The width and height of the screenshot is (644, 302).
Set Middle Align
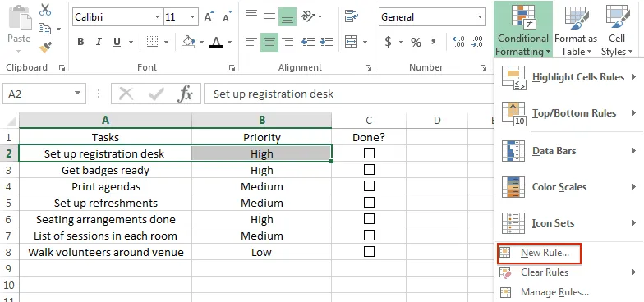[x=269, y=16]
